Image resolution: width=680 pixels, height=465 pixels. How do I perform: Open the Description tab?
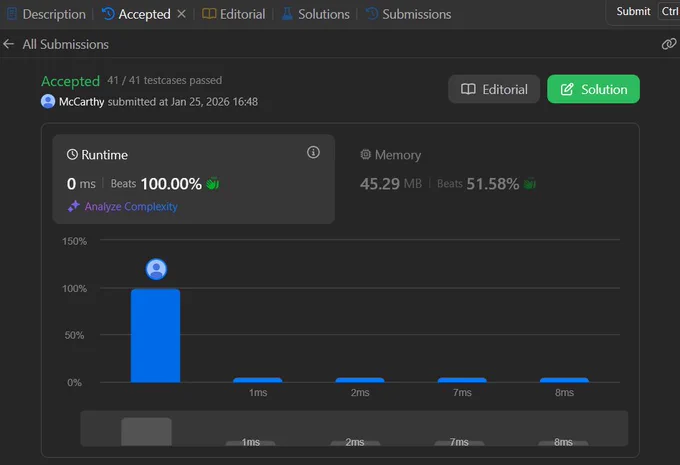[x=46, y=14]
